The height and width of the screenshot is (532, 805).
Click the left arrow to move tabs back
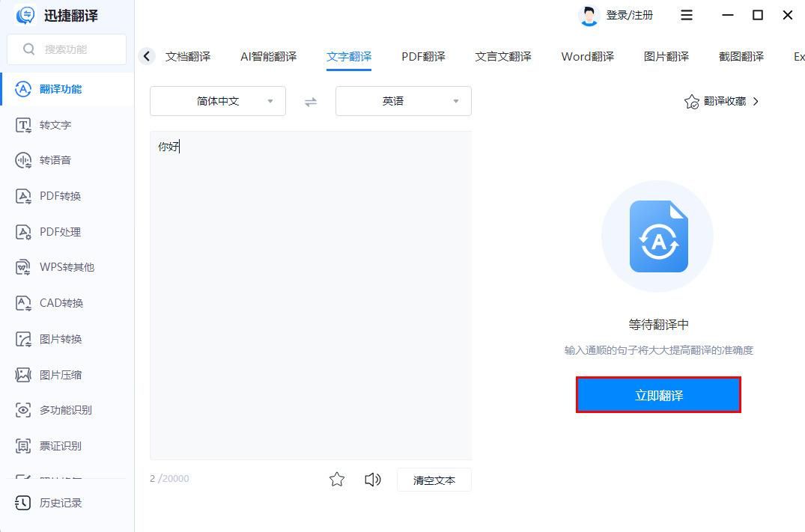(x=147, y=56)
